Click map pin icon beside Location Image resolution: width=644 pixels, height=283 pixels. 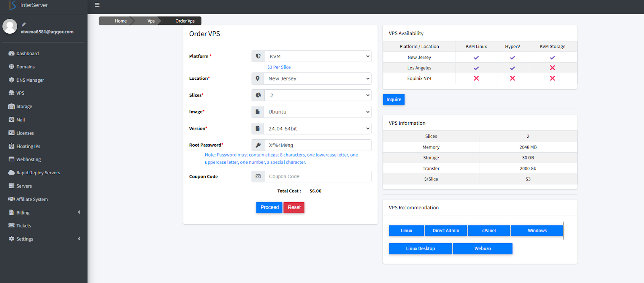pyautogui.click(x=258, y=78)
